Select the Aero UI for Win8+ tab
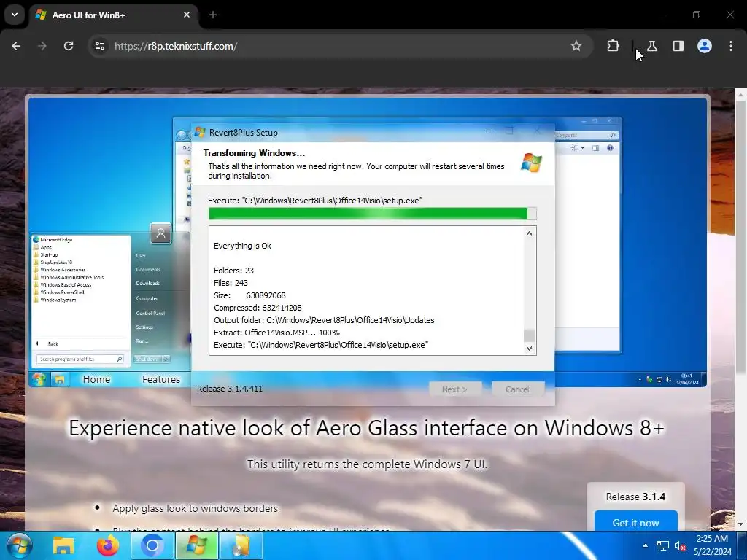The width and height of the screenshot is (747, 560). click(x=115, y=15)
